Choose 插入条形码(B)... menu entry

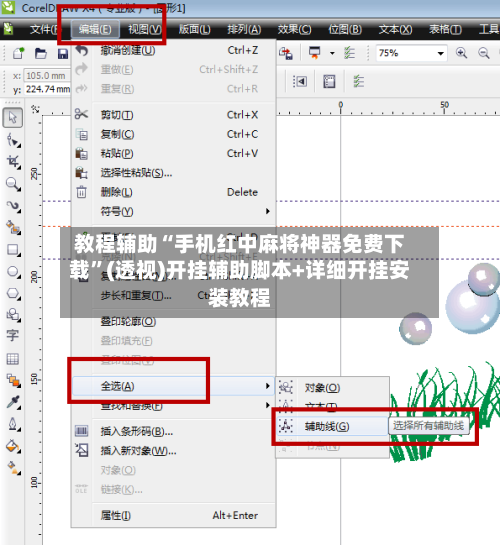pos(174,431)
